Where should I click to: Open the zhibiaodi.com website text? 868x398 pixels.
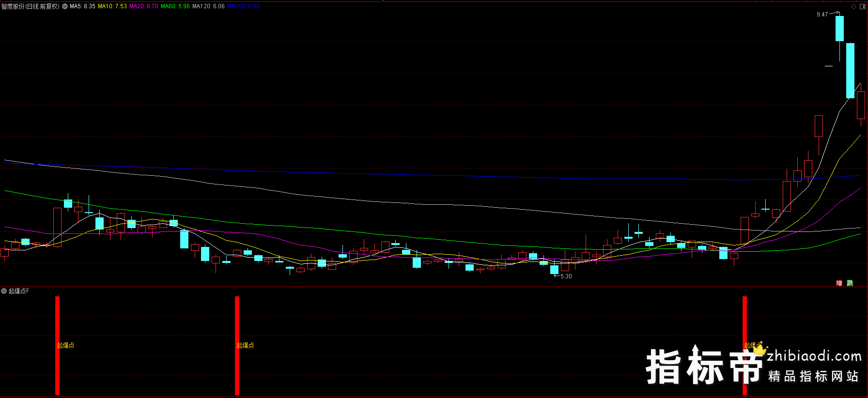814,356
